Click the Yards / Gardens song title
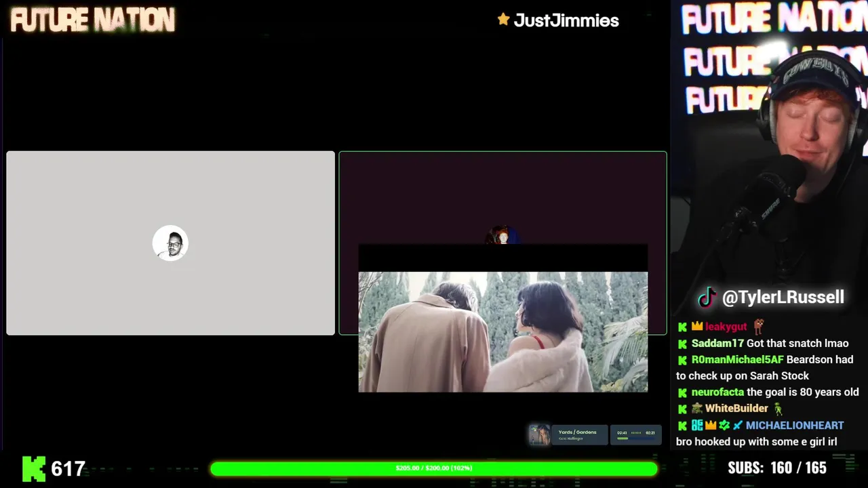Image resolution: width=868 pixels, height=488 pixels. tap(577, 432)
